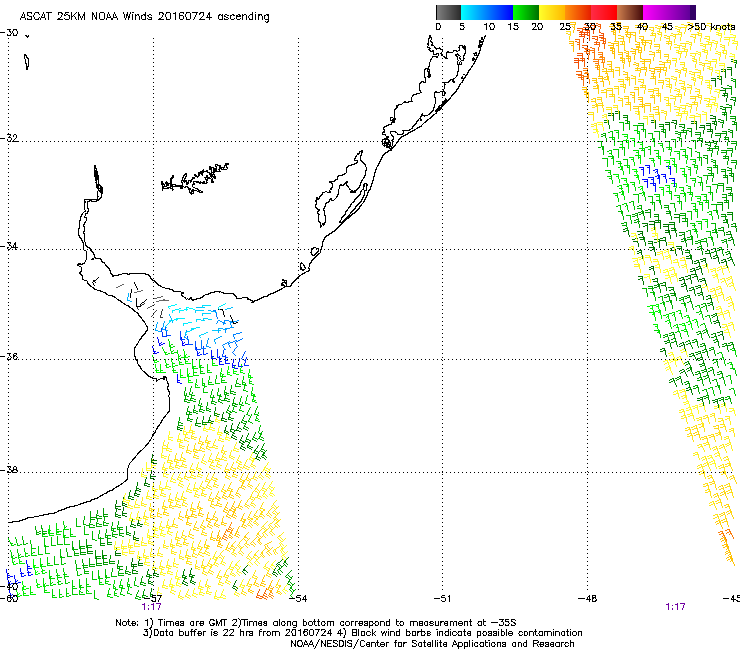
Task: Click the green 15-20 knots legend segment
Action: click(x=526, y=12)
